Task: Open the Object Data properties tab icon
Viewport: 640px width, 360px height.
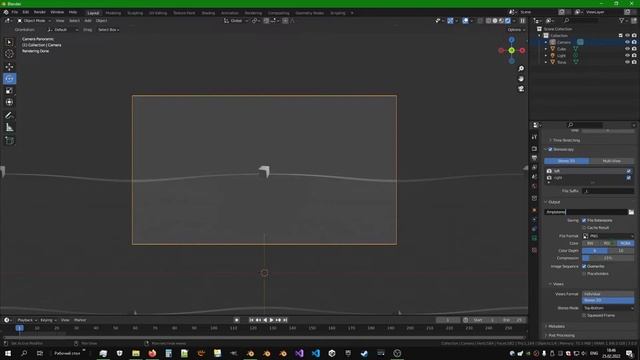Action: click(x=534, y=238)
